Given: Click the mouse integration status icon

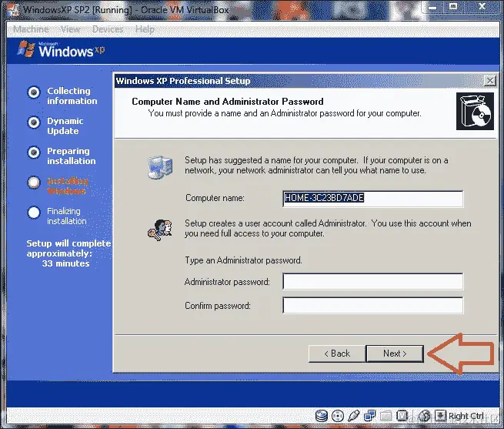Looking at the screenshot, I should [424, 416].
